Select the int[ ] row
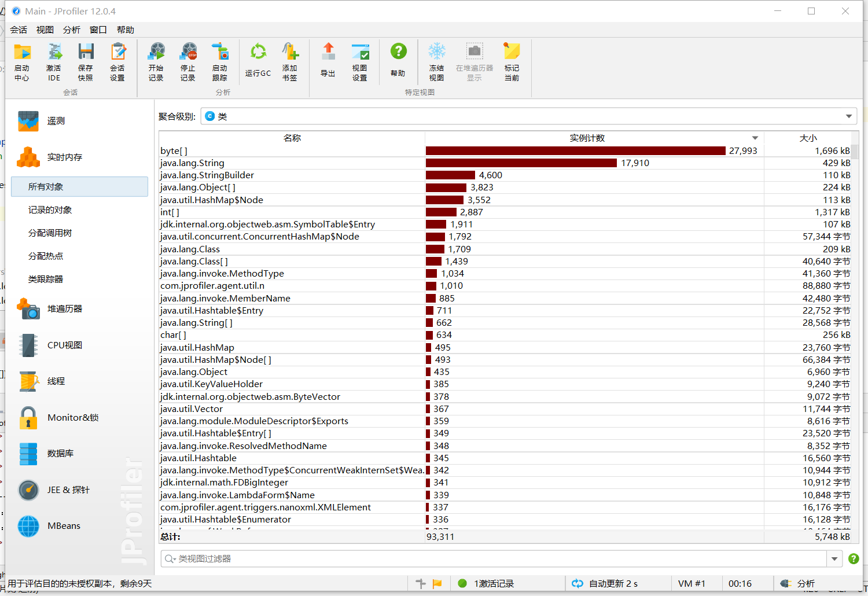868x596 pixels. point(505,212)
